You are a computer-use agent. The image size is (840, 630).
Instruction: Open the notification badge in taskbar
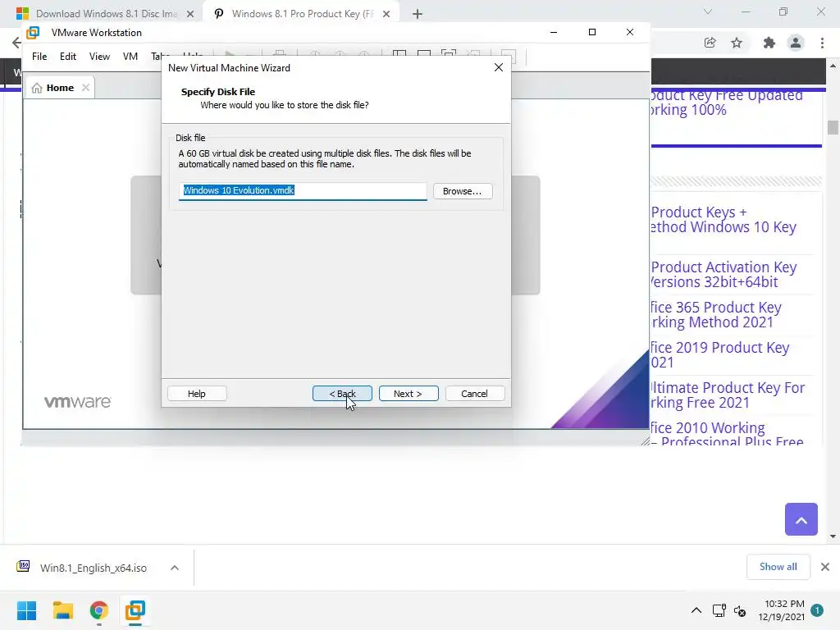[817, 610]
